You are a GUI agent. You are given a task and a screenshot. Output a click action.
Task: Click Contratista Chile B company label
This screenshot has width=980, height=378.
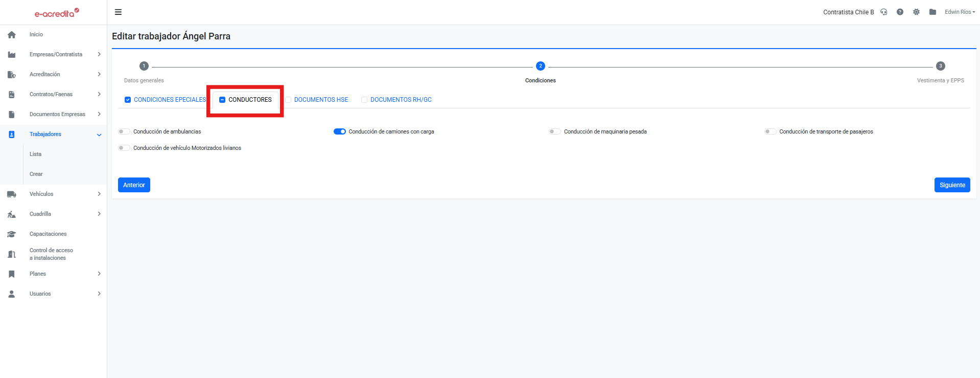849,12
